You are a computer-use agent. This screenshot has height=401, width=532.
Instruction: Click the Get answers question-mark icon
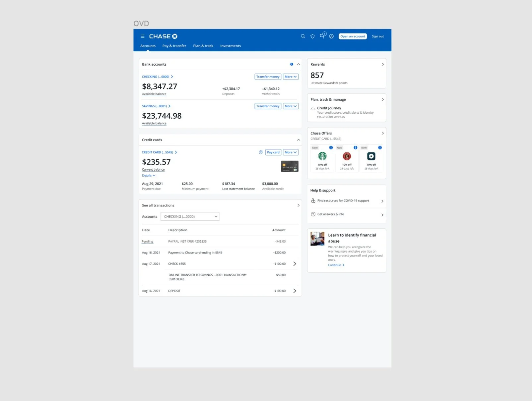coord(313,214)
